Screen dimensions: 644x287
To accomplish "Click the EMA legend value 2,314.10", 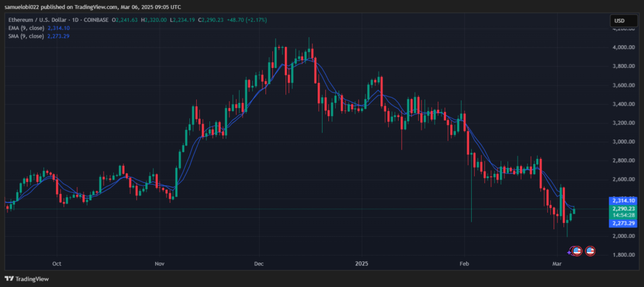I will pos(58,28).
